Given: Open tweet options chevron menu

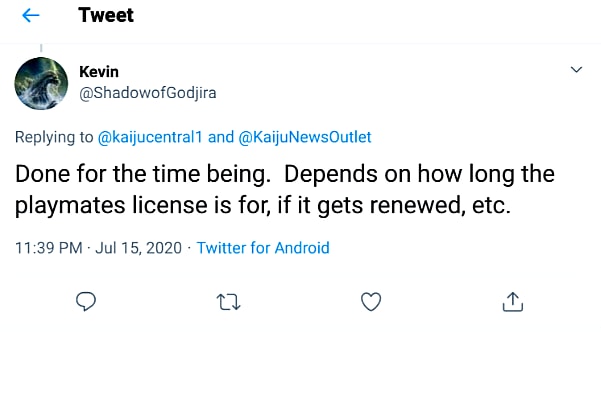Looking at the screenshot, I should (575, 70).
